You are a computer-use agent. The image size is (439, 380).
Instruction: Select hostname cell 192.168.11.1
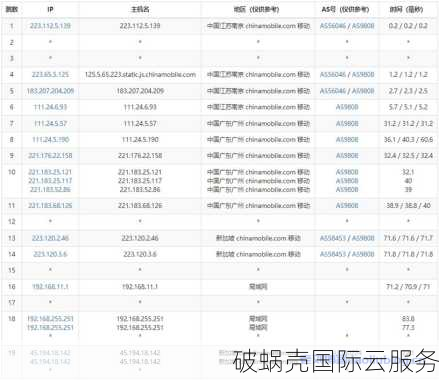click(x=140, y=286)
